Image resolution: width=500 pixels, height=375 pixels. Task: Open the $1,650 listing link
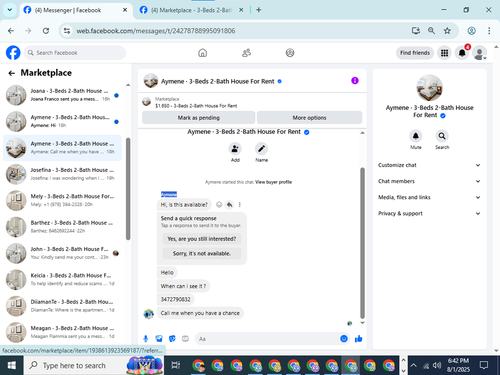(x=196, y=106)
